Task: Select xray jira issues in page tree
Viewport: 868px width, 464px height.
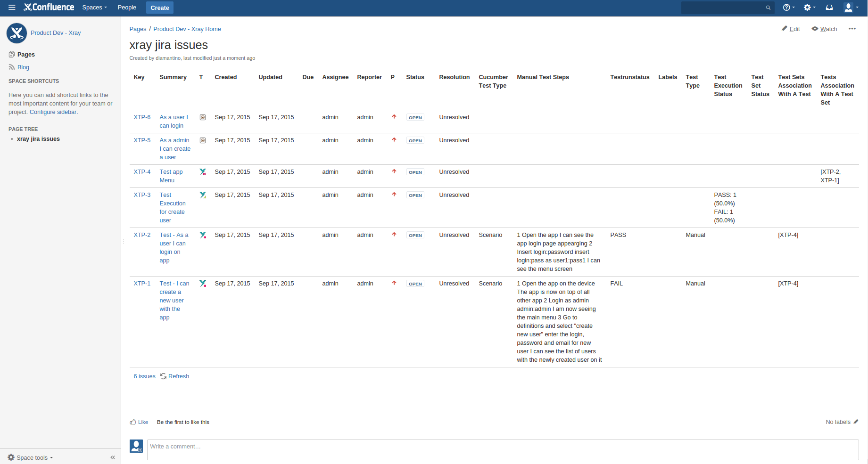Action: [x=38, y=139]
